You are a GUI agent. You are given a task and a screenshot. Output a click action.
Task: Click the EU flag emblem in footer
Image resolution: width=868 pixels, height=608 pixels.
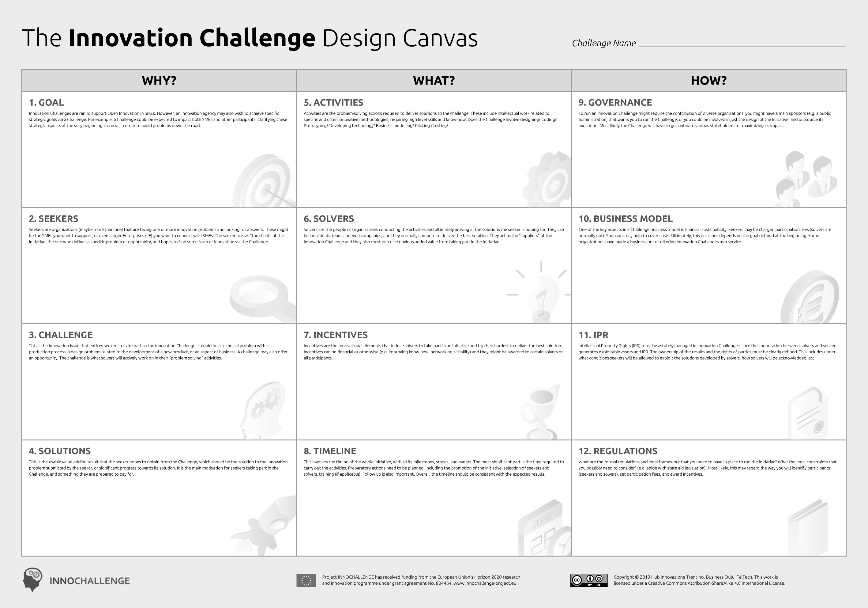(306, 580)
